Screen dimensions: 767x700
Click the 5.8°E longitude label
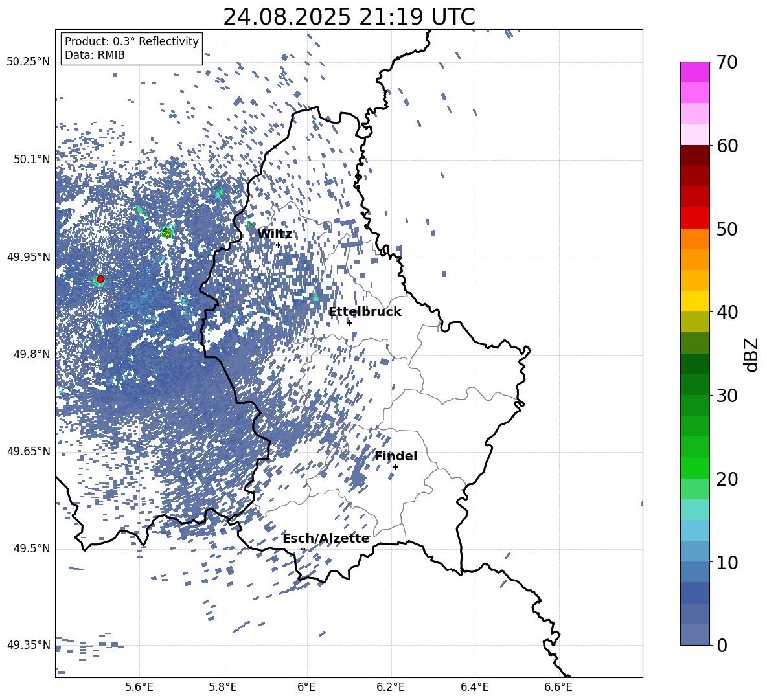pos(223,687)
